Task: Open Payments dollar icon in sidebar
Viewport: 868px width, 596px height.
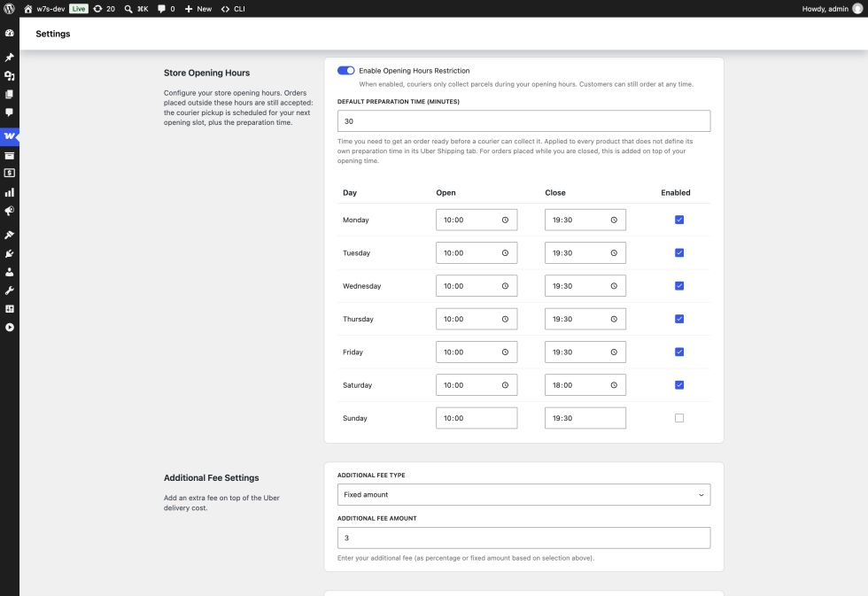Action: tap(10, 174)
